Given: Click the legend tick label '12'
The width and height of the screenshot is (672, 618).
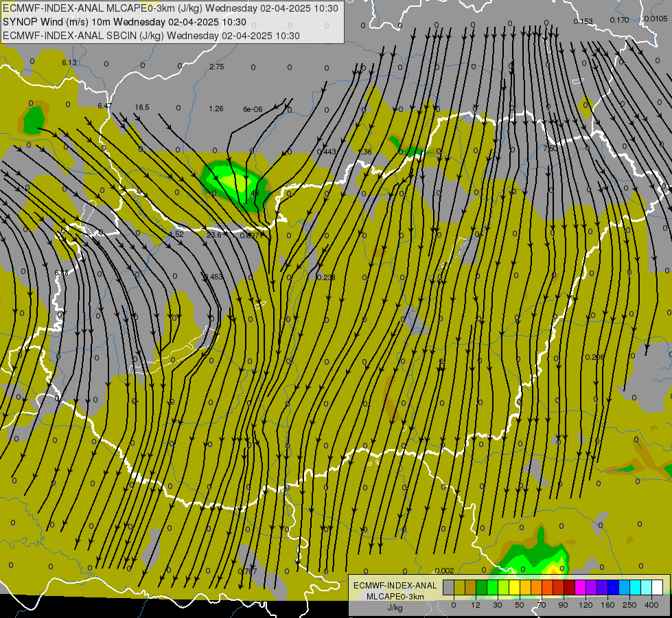Looking at the screenshot, I should [x=476, y=605].
